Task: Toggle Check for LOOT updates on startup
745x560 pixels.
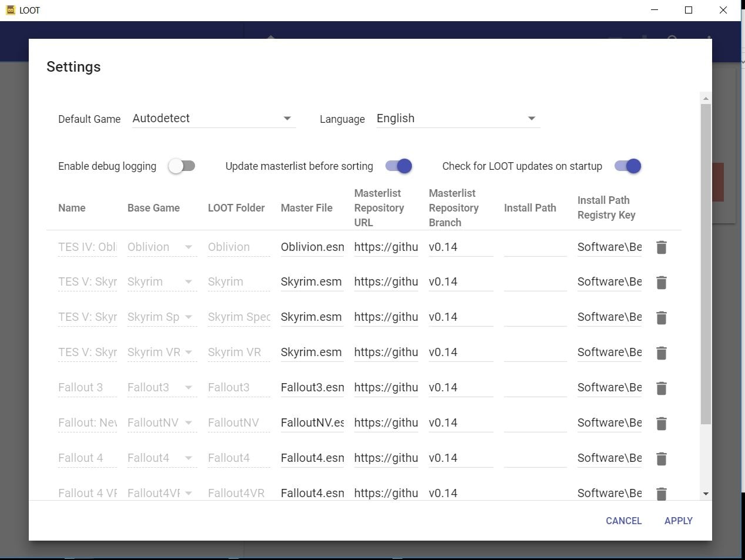Action: click(x=627, y=166)
